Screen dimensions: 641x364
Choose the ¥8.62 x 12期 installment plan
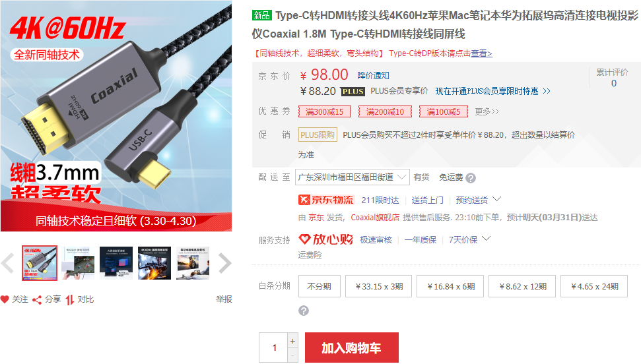coord(523,286)
